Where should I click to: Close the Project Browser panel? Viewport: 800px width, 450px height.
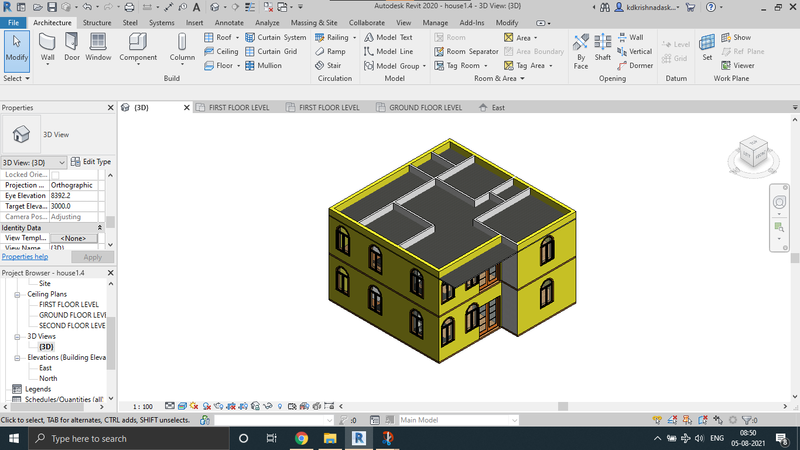coord(111,273)
